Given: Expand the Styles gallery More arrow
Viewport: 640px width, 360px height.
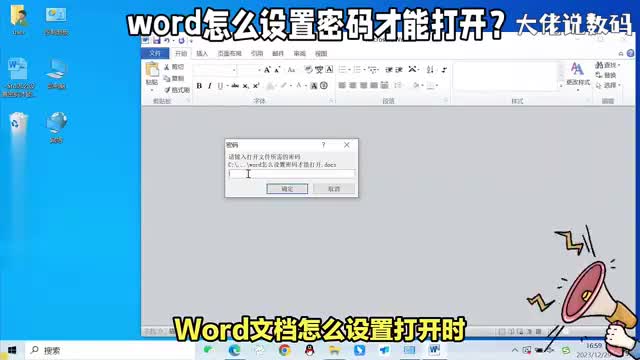Looking at the screenshot, I should point(561,86).
